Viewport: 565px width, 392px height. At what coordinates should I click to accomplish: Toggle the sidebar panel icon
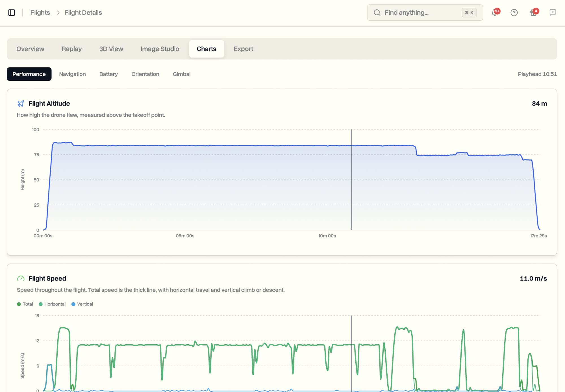tap(12, 12)
